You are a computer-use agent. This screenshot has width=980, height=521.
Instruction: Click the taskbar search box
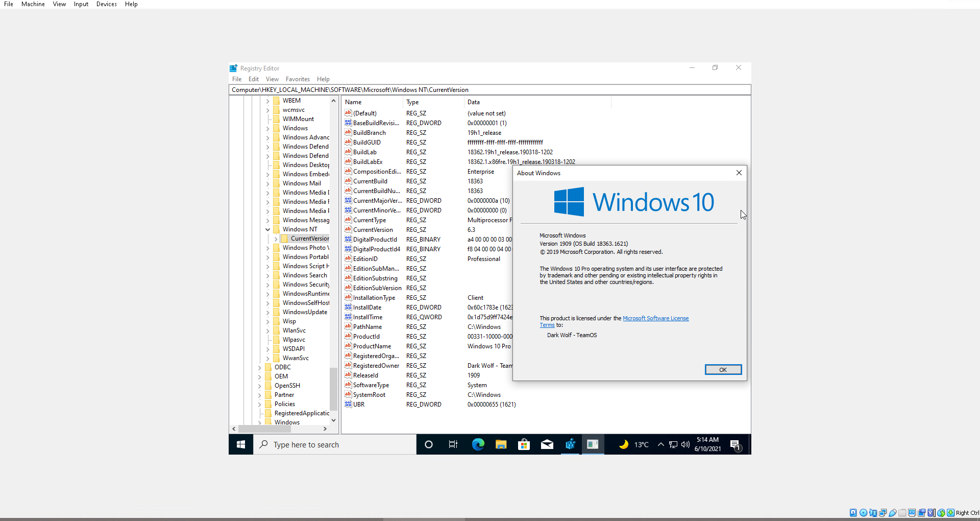coord(335,444)
